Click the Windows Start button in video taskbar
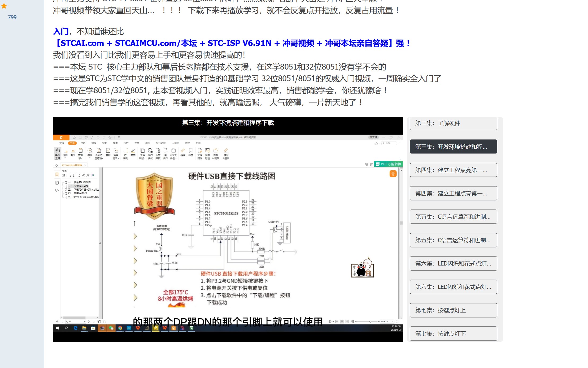 (57, 328)
